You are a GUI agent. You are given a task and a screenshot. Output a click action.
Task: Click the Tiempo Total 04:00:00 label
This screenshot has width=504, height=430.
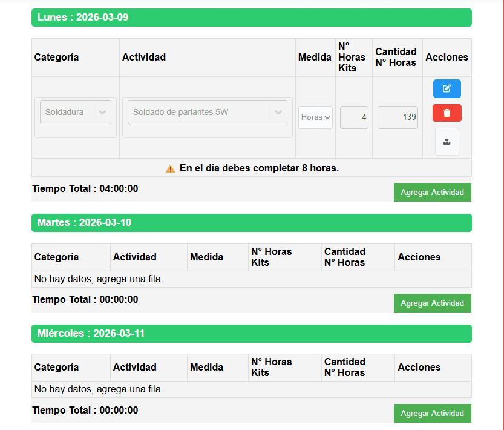pyautogui.click(x=85, y=189)
